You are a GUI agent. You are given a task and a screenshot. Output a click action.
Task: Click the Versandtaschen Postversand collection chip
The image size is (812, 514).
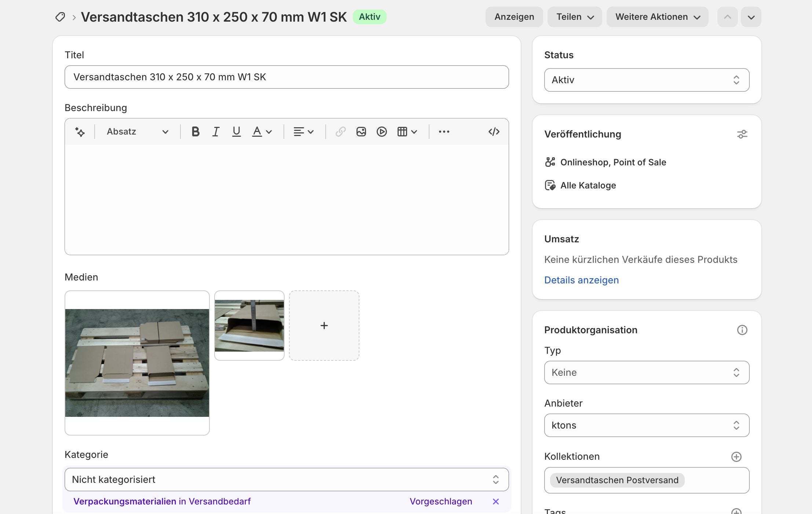pyautogui.click(x=617, y=480)
